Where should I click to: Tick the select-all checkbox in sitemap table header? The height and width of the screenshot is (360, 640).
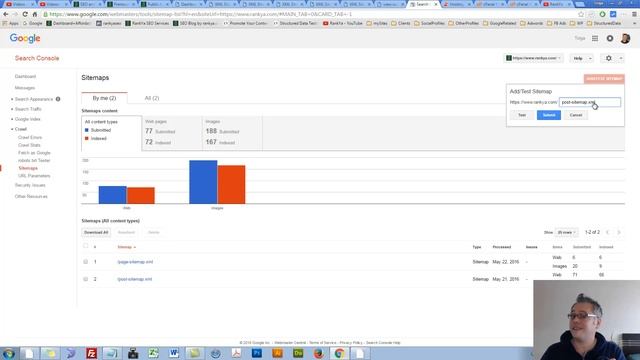pyautogui.click(x=85, y=246)
